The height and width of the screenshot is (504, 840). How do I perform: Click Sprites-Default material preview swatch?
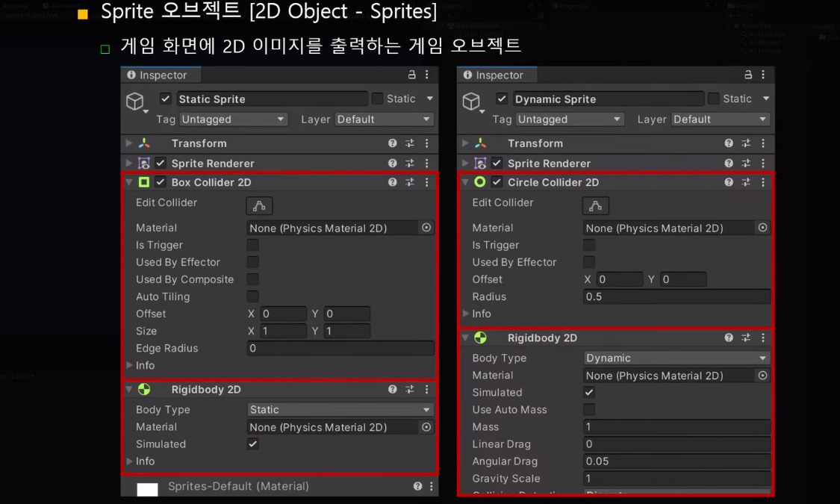tap(147, 489)
